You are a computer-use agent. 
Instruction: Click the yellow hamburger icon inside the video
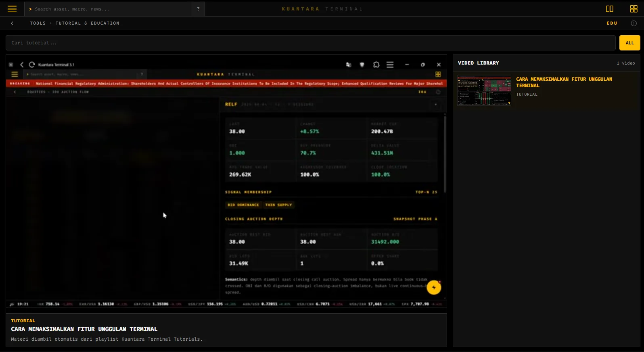pos(15,74)
